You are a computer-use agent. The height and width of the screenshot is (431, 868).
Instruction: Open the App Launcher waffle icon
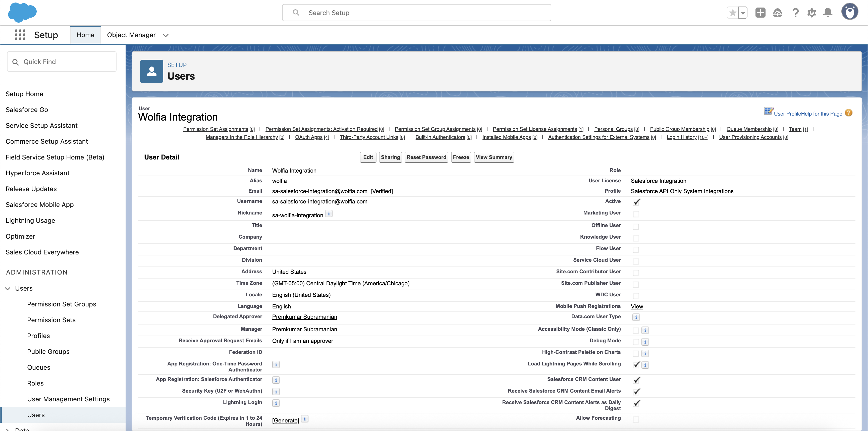(x=20, y=35)
